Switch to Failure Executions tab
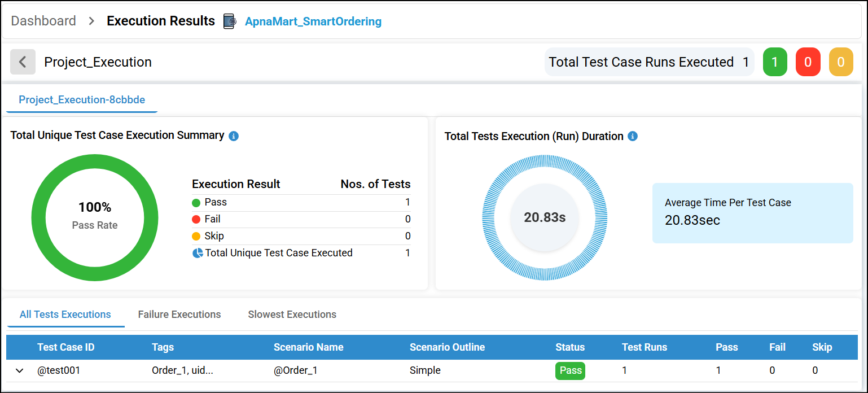This screenshot has height=393, width=868. point(179,315)
